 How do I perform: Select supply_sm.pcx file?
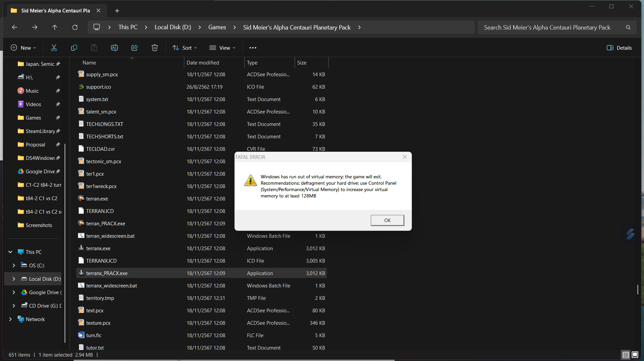[201, 74]
